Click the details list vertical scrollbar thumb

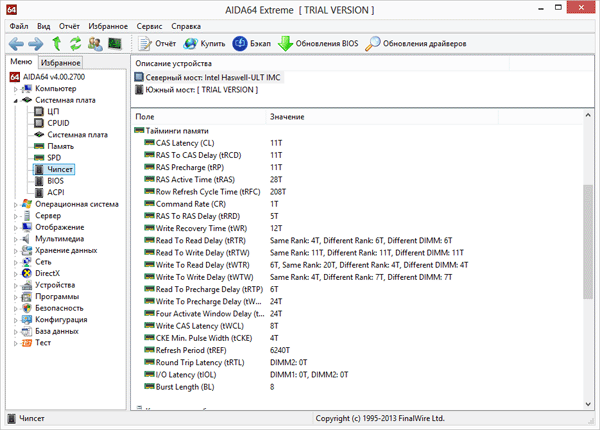click(588, 241)
